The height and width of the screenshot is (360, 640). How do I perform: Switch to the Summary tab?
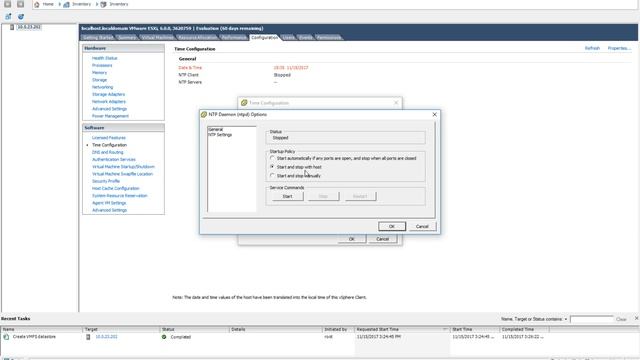(127, 38)
